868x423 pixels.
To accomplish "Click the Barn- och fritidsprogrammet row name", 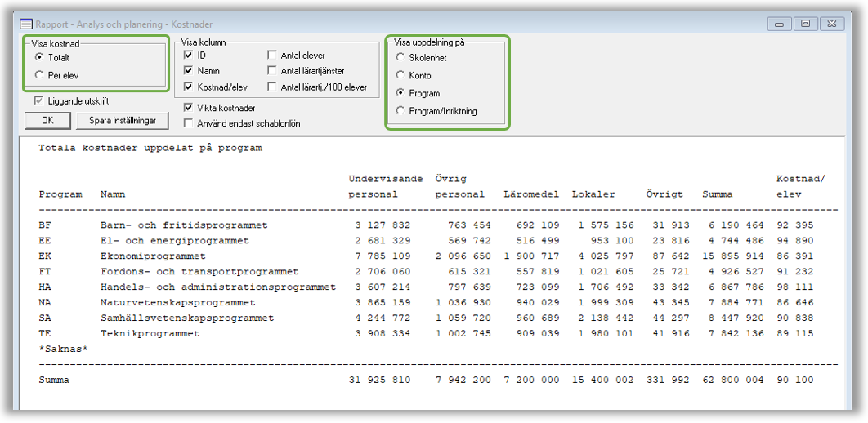I will click(184, 225).
